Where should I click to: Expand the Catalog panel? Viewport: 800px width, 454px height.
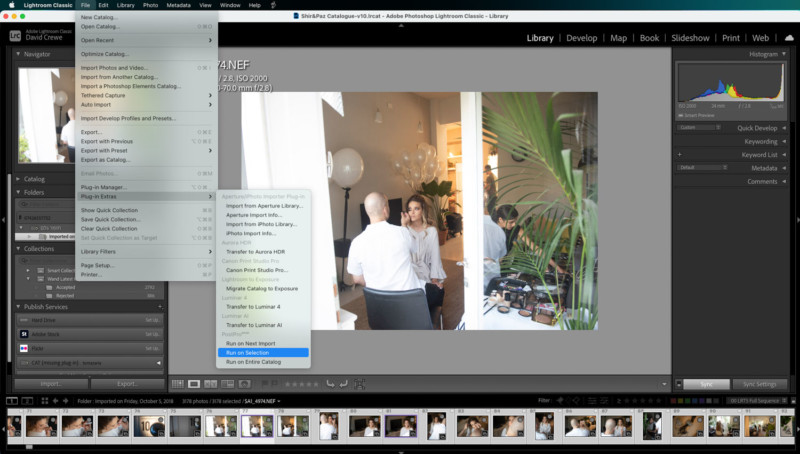tap(18, 179)
